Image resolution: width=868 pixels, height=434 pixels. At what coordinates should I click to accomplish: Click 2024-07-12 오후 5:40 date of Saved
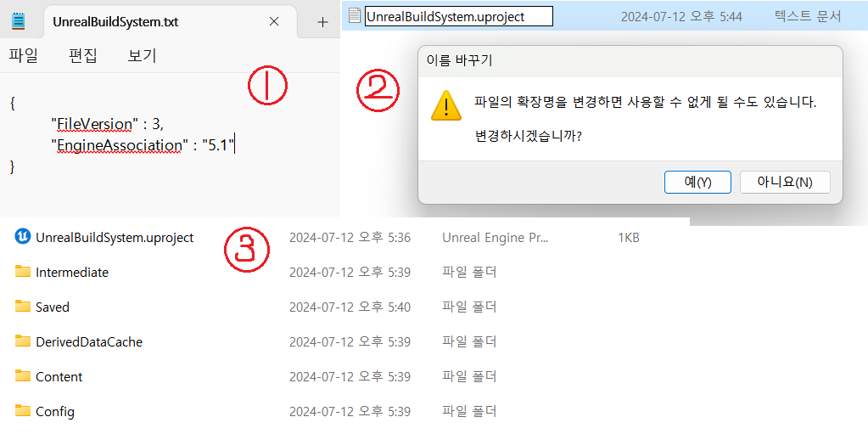(x=350, y=307)
